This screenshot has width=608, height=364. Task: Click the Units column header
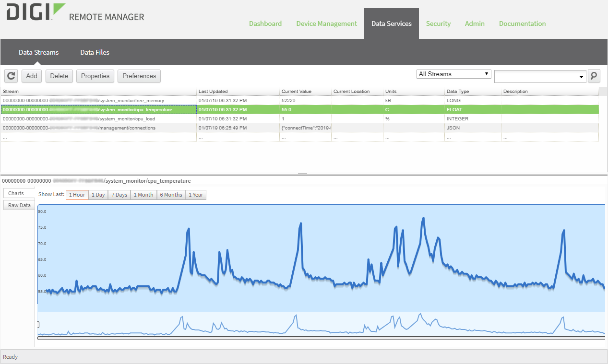pyautogui.click(x=414, y=91)
